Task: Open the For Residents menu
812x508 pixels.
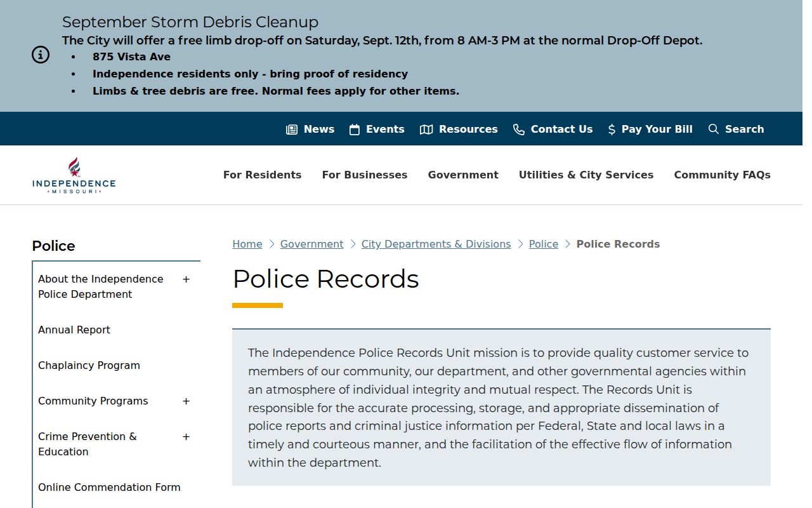Action: point(262,175)
